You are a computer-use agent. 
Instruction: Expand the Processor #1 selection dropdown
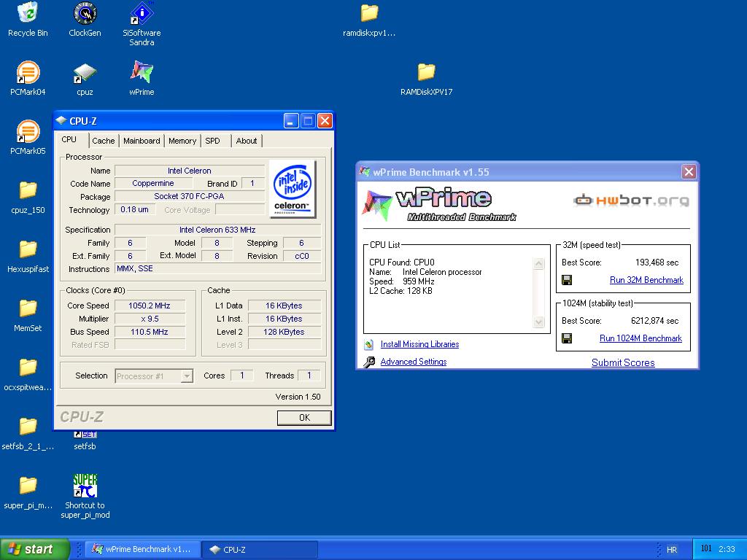point(187,376)
